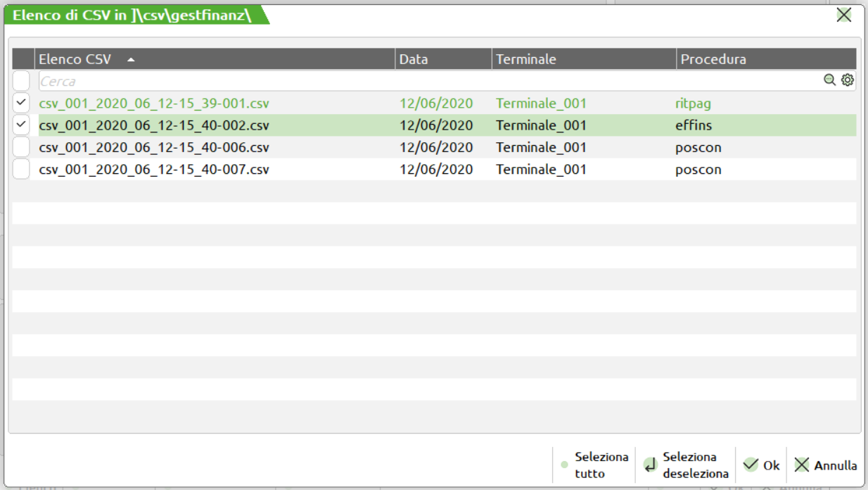Click the search magnifier icon
The image size is (868, 490).
[x=829, y=80]
